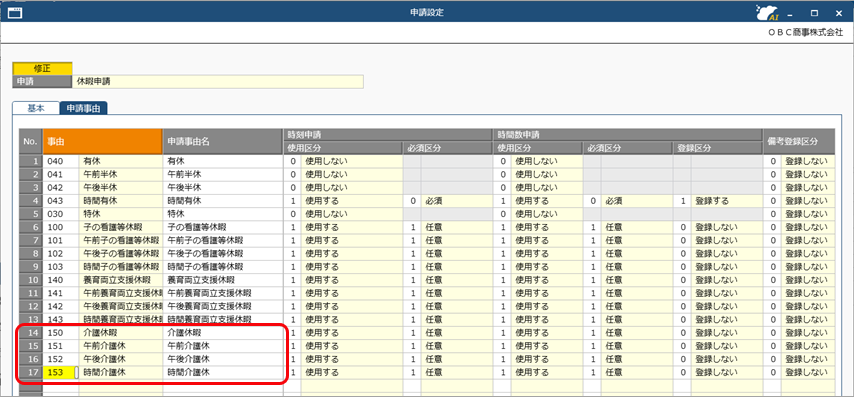Image resolution: width=854 pixels, height=397 pixels.
Task: Click 任意 in 時刻申請 必須区分 for row 14
Action: [x=456, y=332]
